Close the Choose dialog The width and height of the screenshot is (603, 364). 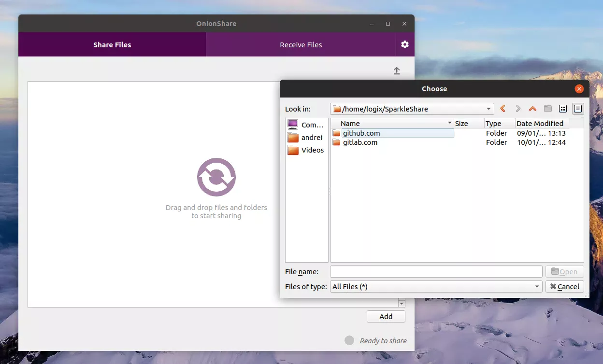pyautogui.click(x=579, y=89)
